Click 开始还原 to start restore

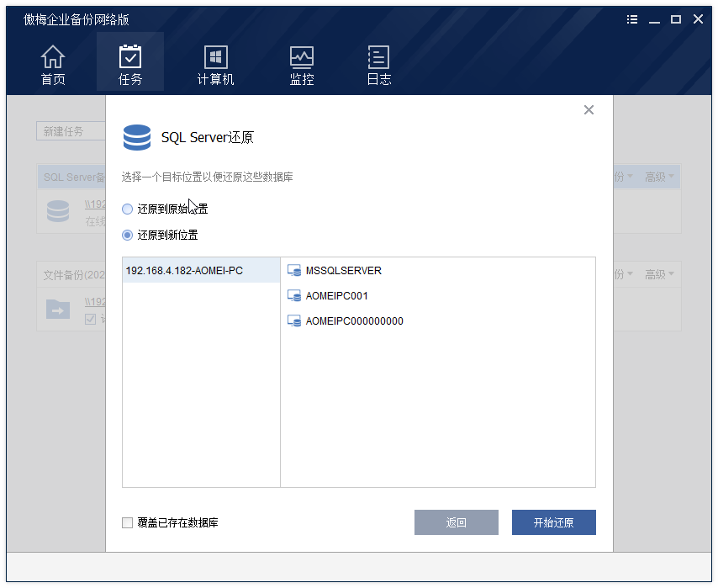(x=553, y=522)
